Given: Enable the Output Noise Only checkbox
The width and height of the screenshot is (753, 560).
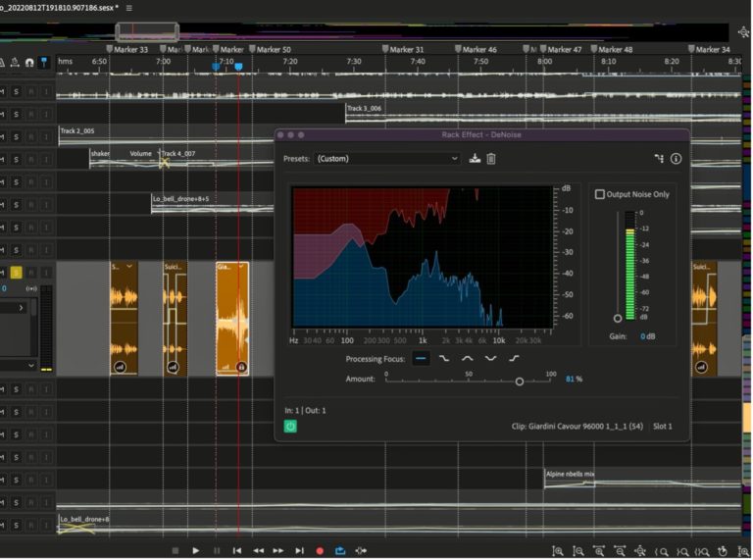Looking at the screenshot, I should point(600,194).
